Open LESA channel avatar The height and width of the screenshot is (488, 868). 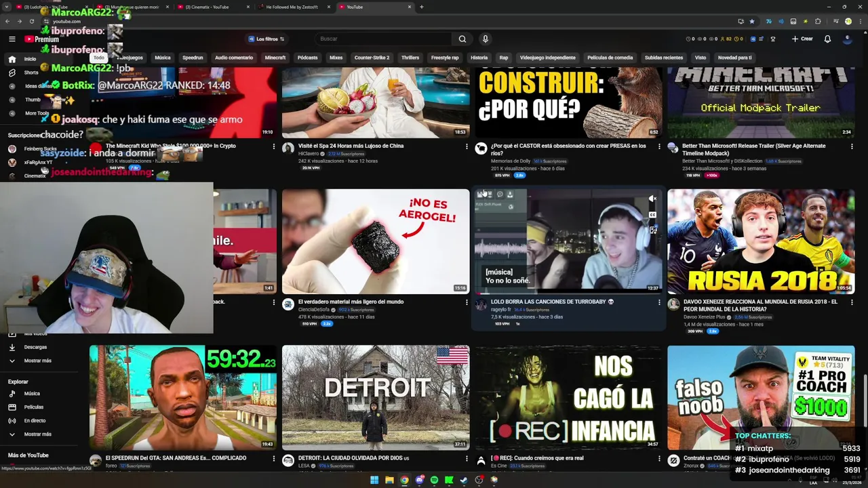[288, 460]
